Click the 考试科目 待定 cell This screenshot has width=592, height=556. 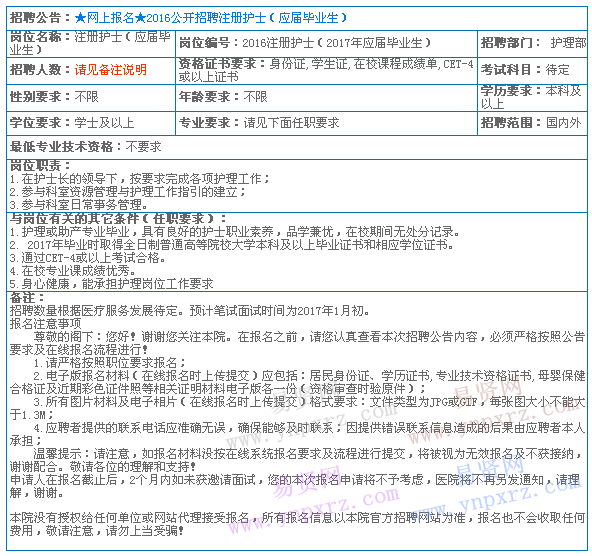532,71
